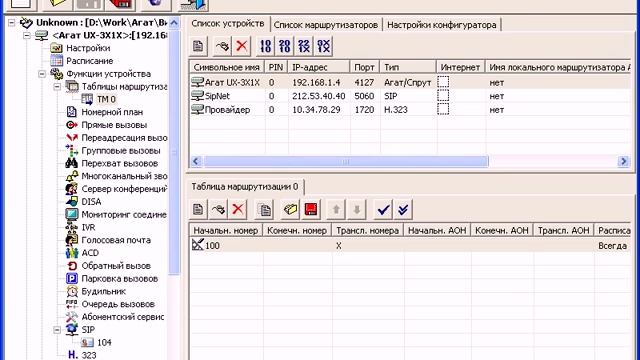Select Будильник tree item
This screenshot has height=360, width=640.
coord(103,291)
